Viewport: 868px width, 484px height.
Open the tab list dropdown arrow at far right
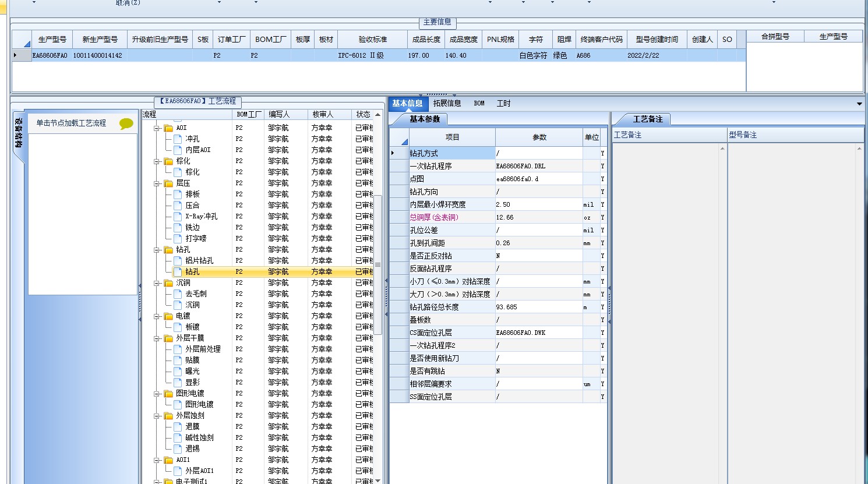pos(859,104)
